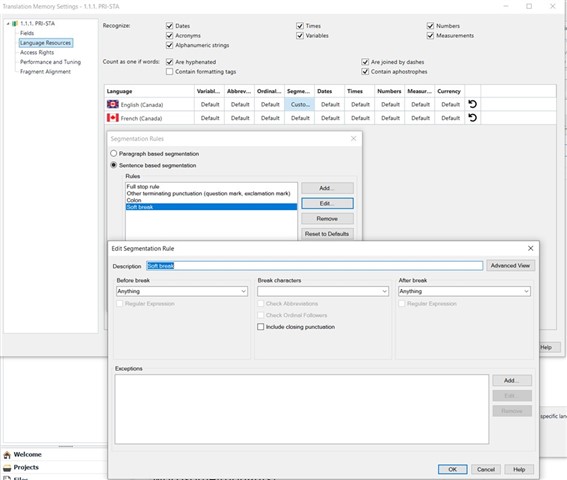Select Sentence based segmentation radio button
Viewport: 567px width, 480px height.
pyautogui.click(x=114, y=165)
